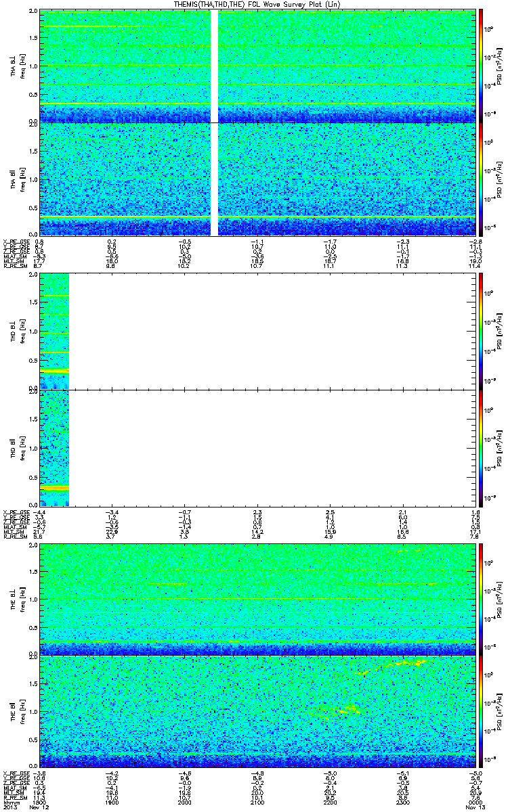Click the THD B∥ freq [Hz] axis label

(x=17, y=447)
